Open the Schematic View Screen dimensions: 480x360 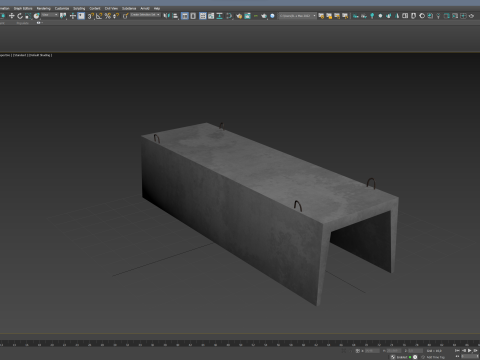(x=219, y=16)
